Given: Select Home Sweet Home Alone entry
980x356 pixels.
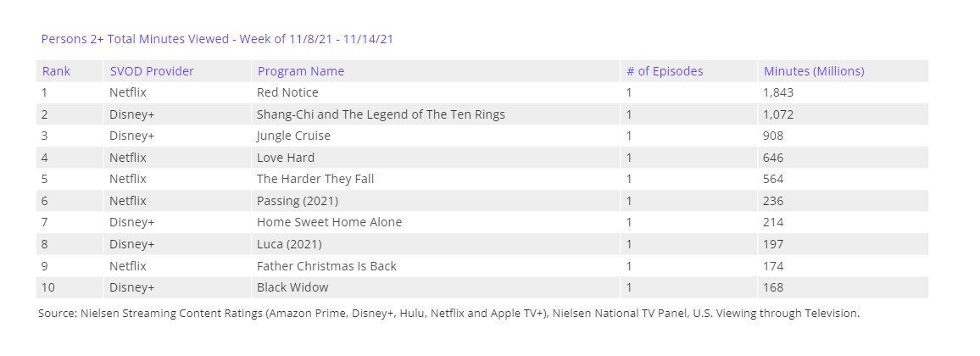Looking at the screenshot, I should coord(329,222).
